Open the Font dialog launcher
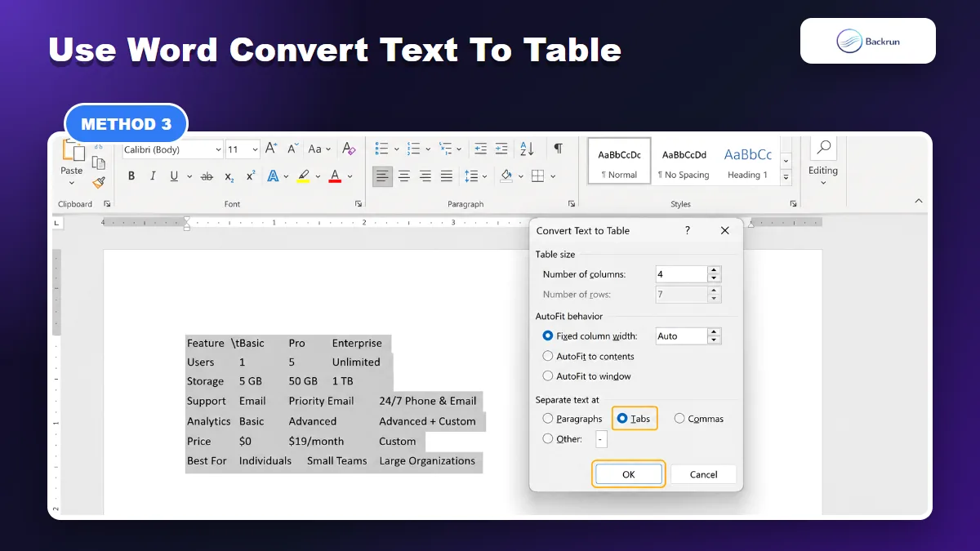980x551 pixels. pos(359,204)
